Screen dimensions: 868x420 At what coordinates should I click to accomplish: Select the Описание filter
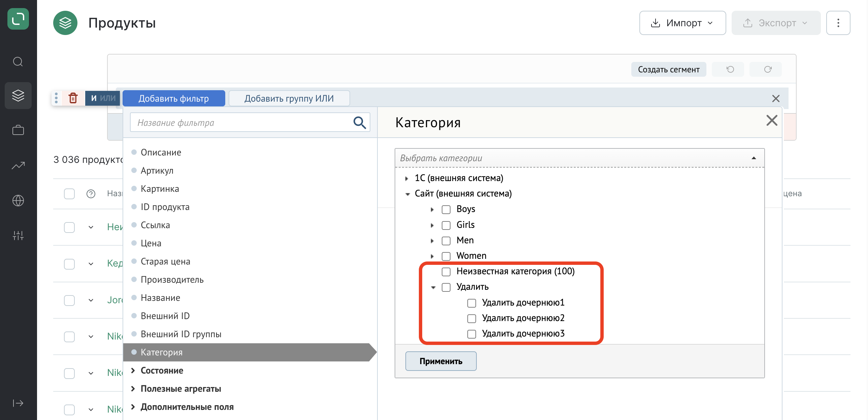[x=161, y=152]
